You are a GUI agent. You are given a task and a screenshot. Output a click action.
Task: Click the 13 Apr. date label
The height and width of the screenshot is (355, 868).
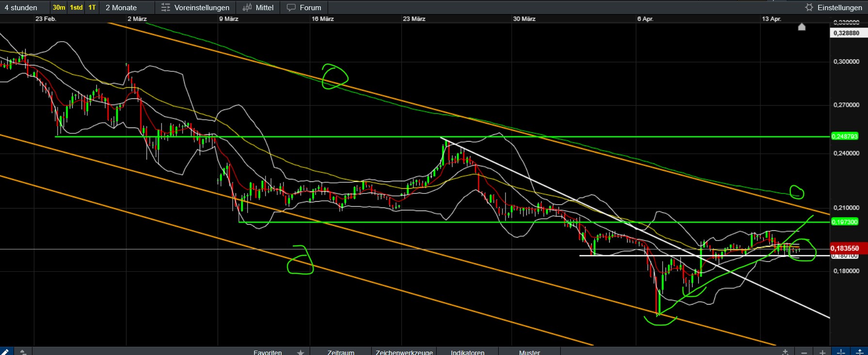click(x=772, y=19)
